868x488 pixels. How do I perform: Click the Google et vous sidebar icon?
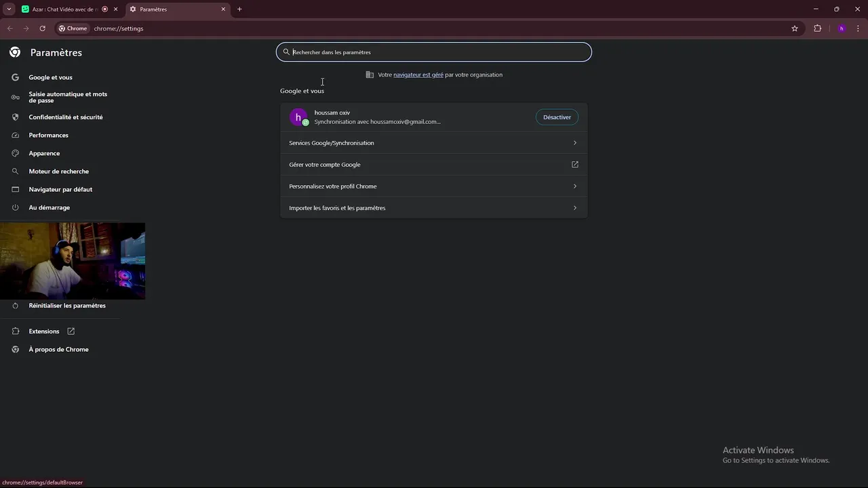15,77
